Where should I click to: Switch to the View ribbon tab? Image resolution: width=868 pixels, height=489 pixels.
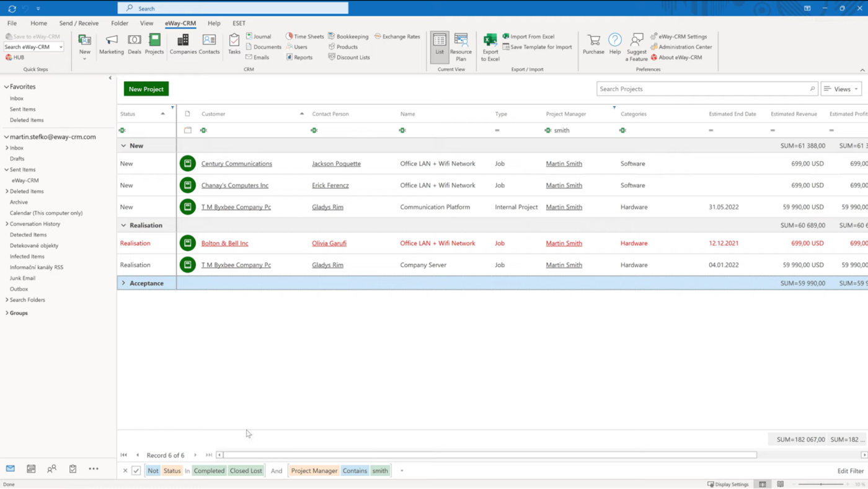146,24
